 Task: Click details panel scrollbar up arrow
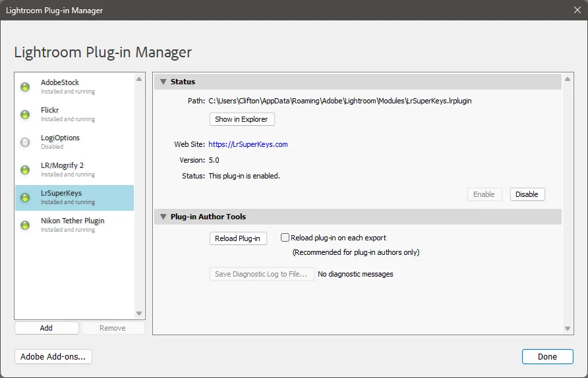(x=568, y=79)
